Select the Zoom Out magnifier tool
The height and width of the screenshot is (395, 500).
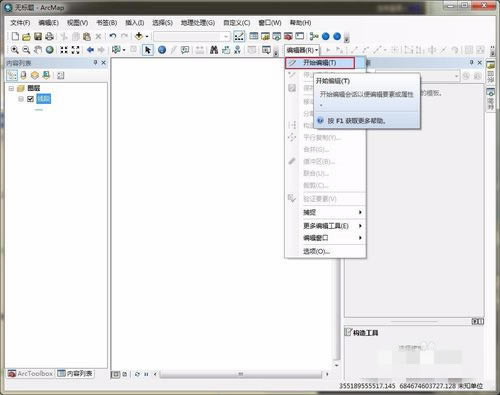pyautogui.click(x=26, y=50)
